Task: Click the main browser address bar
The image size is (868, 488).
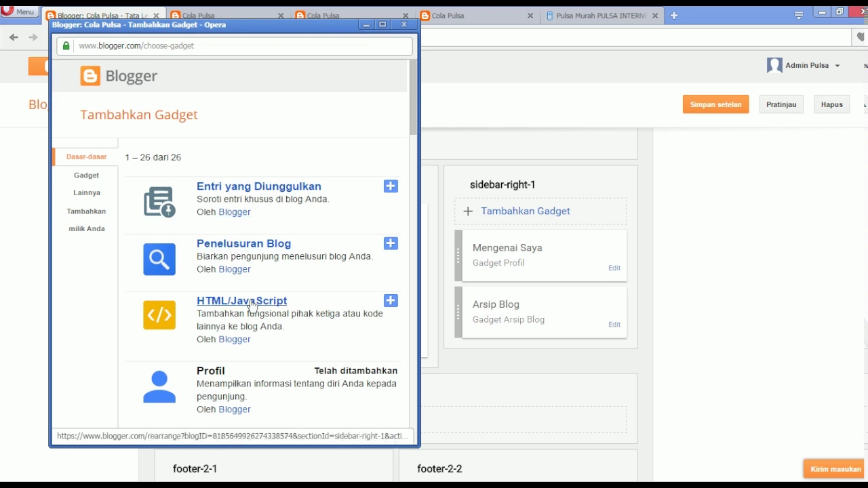Action: coord(635,37)
